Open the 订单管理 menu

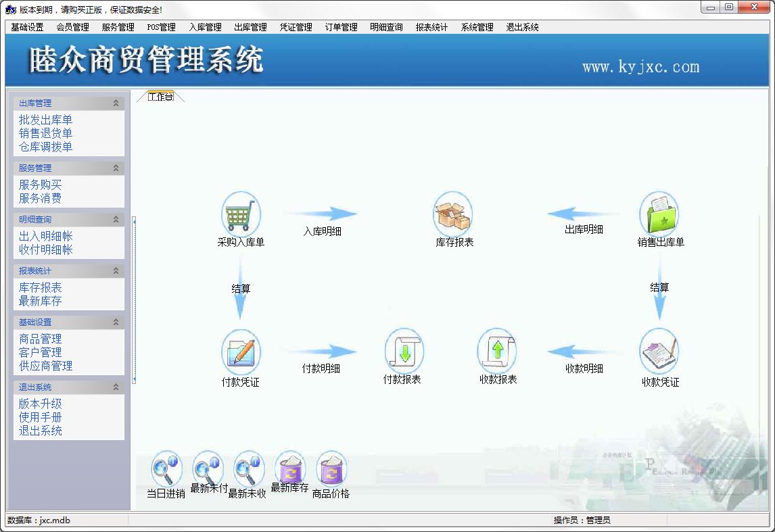[341, 27]
